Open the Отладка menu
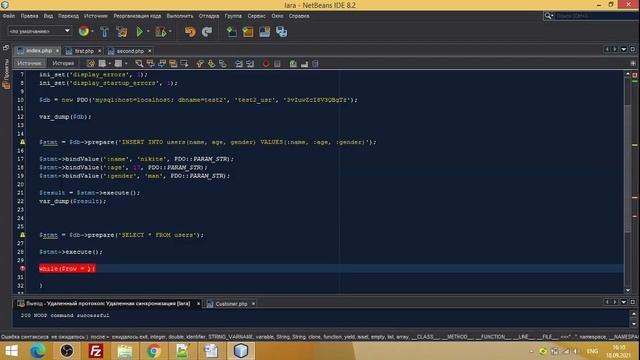640x360 pixels. point(209,16)
